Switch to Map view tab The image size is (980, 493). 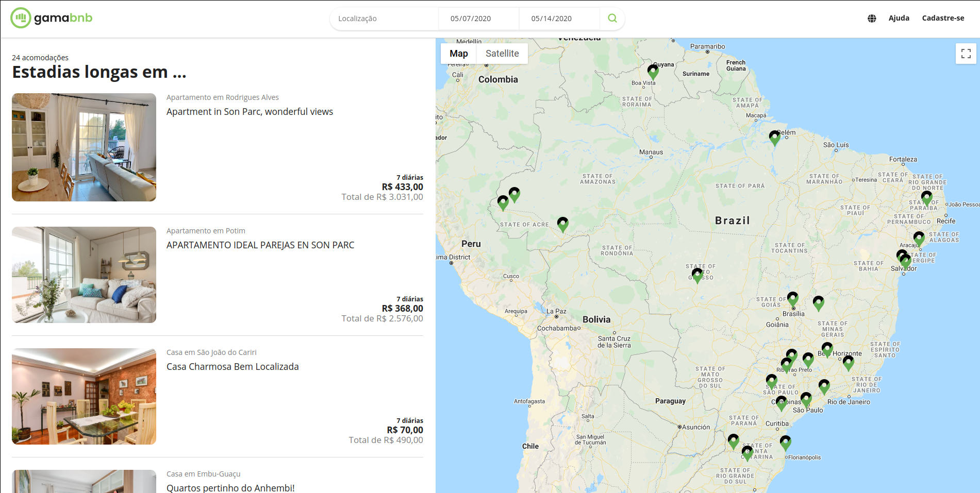pyautogui.click(x=459, y=54)
